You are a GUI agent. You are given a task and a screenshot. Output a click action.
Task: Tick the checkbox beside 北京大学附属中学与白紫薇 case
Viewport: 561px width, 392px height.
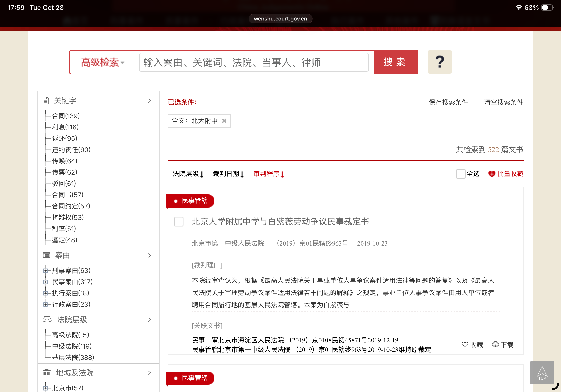[x=179, y=221]
